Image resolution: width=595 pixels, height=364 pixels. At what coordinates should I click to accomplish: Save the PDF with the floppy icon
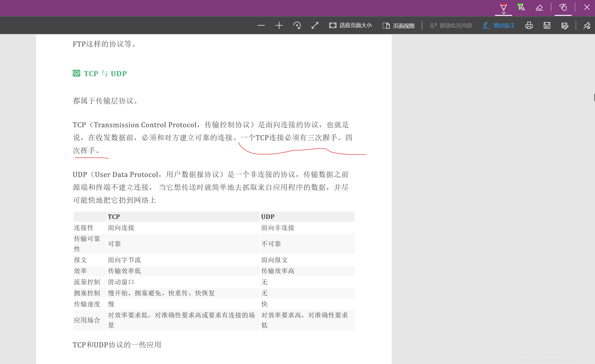[547, 26]
